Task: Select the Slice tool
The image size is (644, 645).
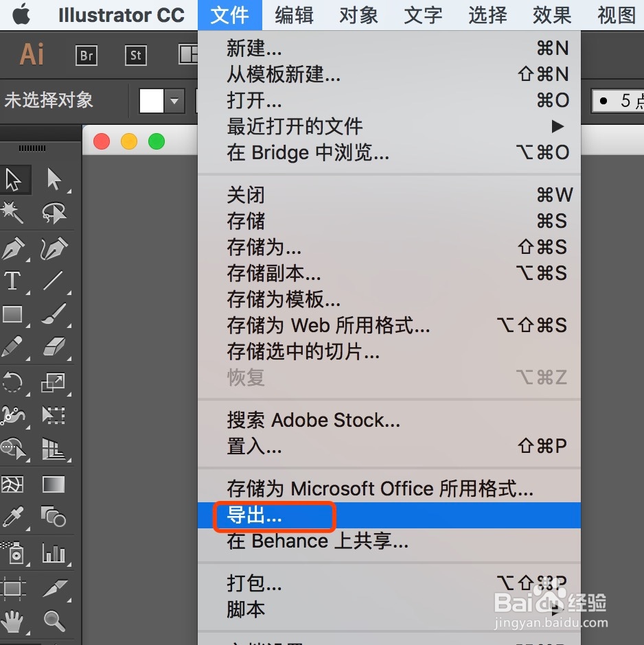Action: click(54, 588)
